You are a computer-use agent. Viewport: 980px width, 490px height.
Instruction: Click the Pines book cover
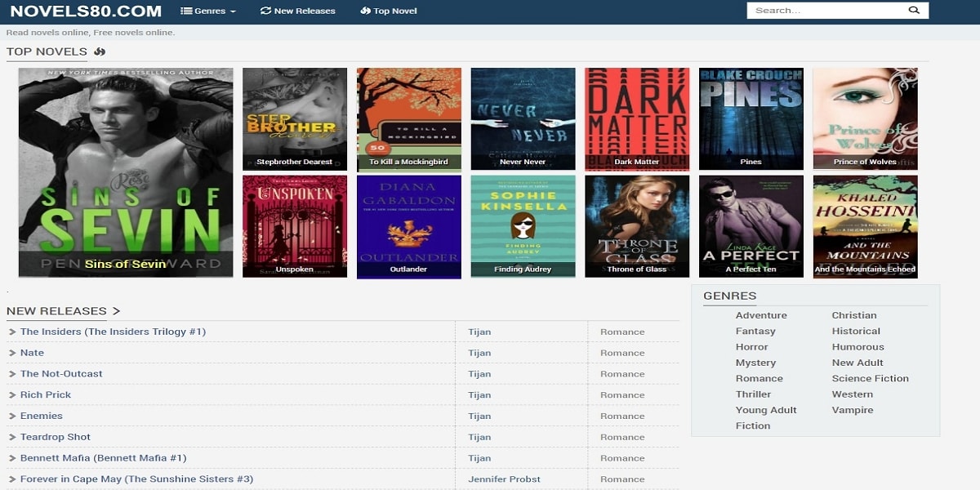click(x=751, y=118)
